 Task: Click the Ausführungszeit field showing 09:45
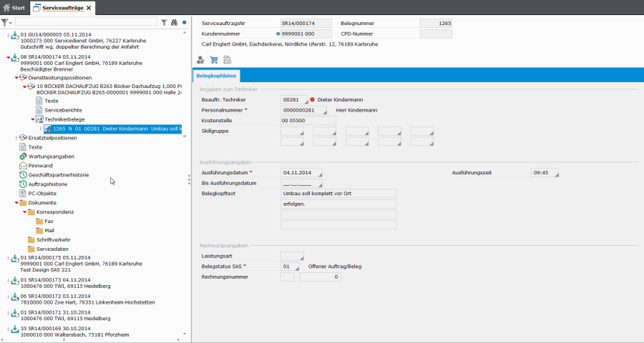click(x=544, y=172)
